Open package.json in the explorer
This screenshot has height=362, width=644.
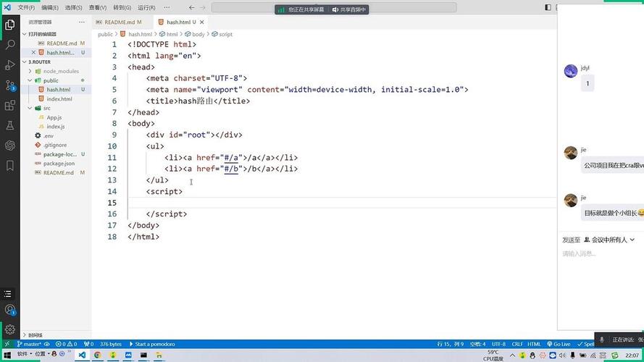tap(59, 164)
